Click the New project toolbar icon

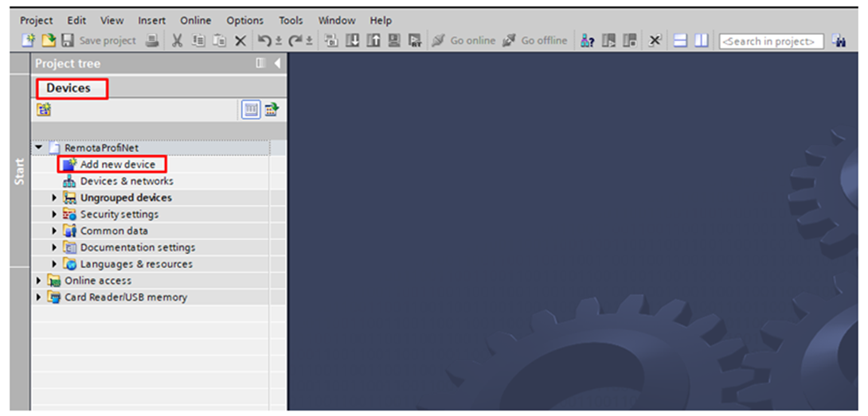[x=29, y=41]
